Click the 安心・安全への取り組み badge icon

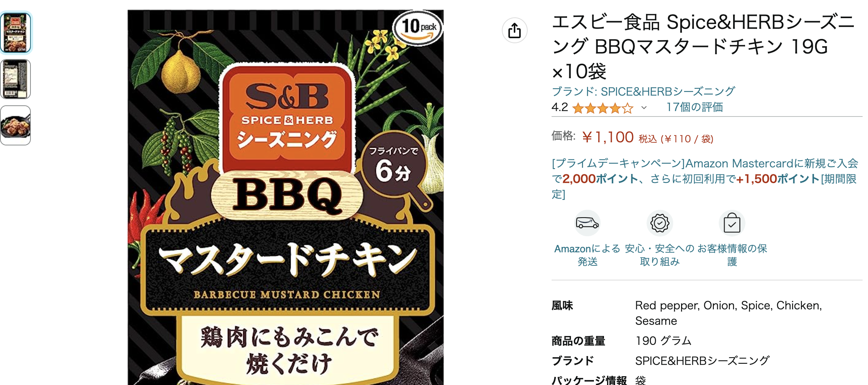(x=660, y=223)
